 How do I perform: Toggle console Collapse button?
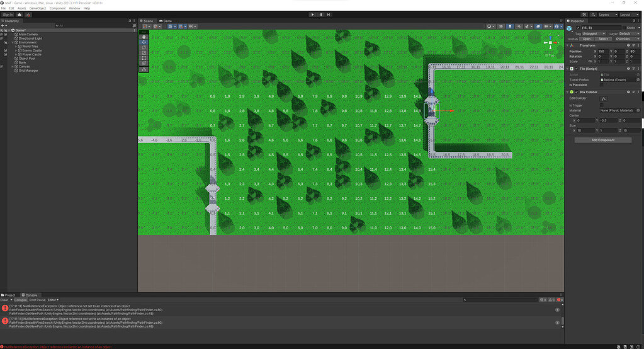pos(21,300)
